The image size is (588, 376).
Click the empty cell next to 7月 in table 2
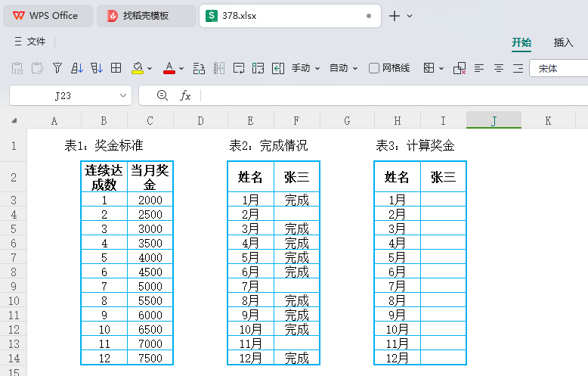(x=296, y=286)
